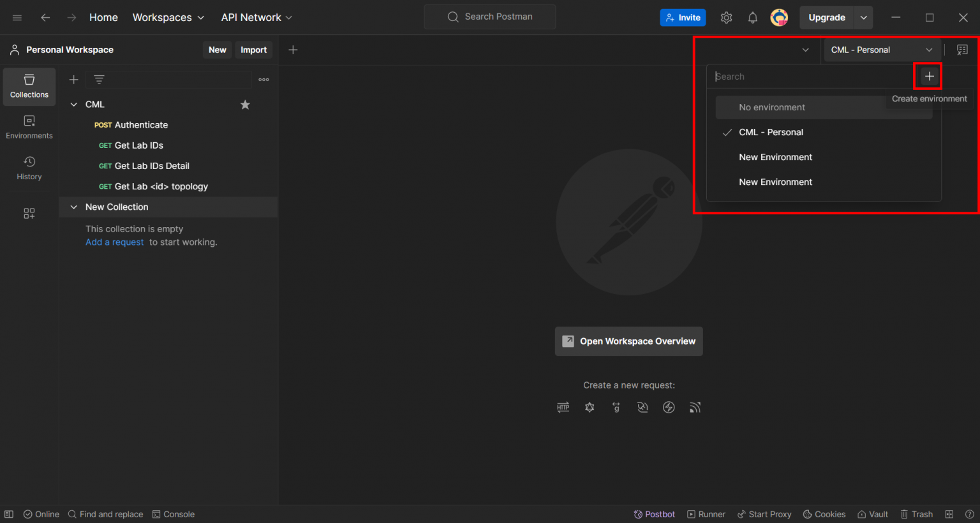Create a new HTTP request
Image resolution: width=980 pixels, height=523 pixels.
(x=563, y=407)
